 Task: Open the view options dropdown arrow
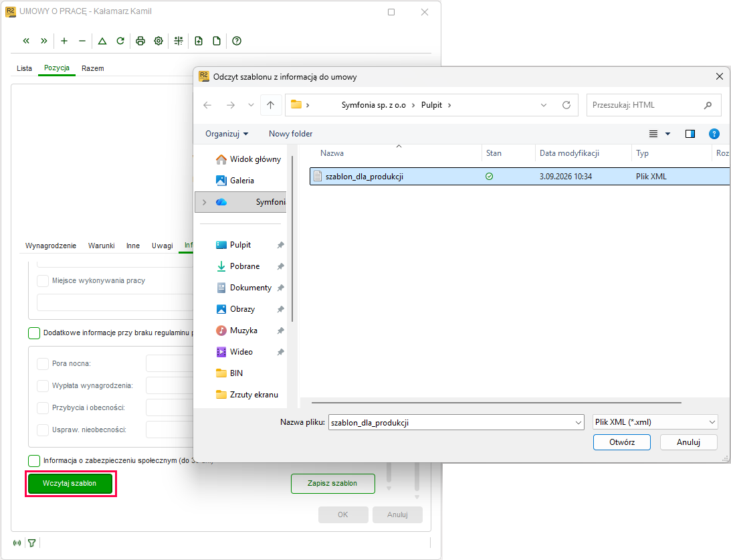click(x=667, y=134)
